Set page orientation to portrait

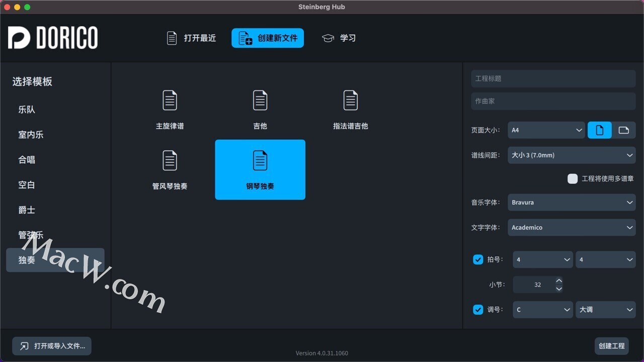(600, 130)
